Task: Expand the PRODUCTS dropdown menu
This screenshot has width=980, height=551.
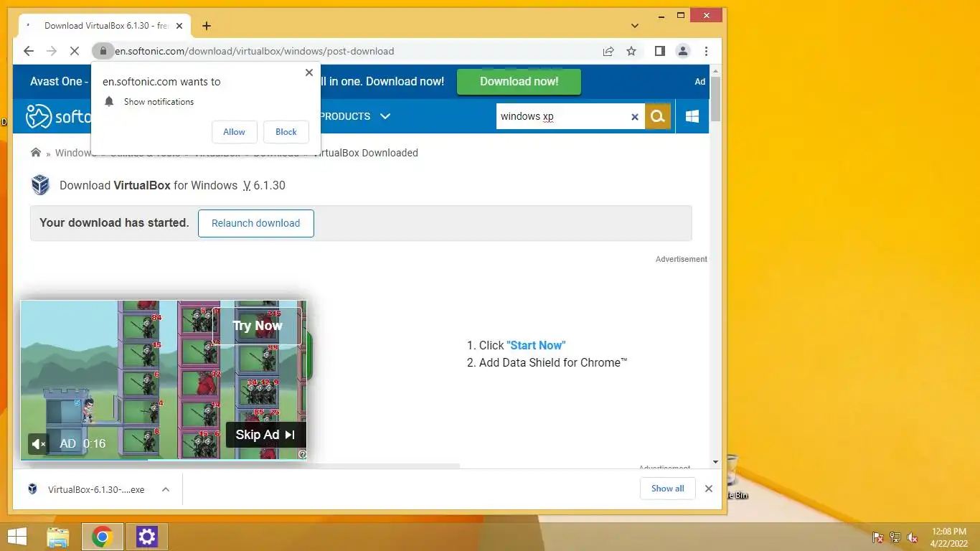Action: (355, 116)
